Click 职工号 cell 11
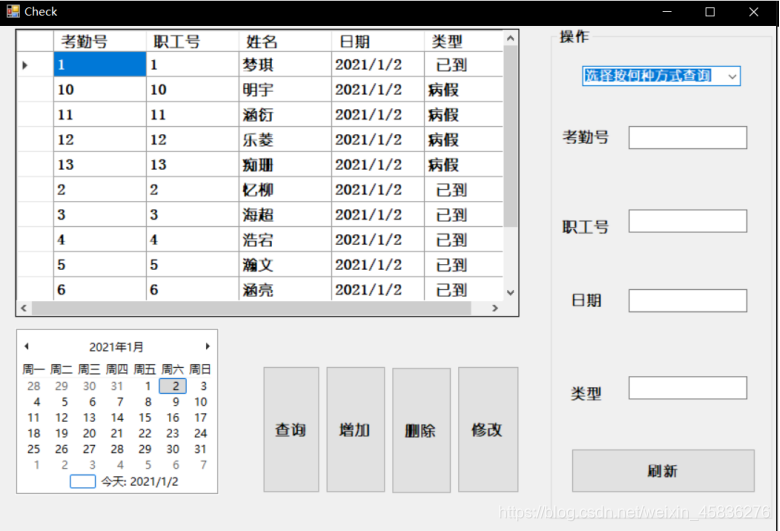This screenshot has height=531, width=780. (x=193, y=114)
